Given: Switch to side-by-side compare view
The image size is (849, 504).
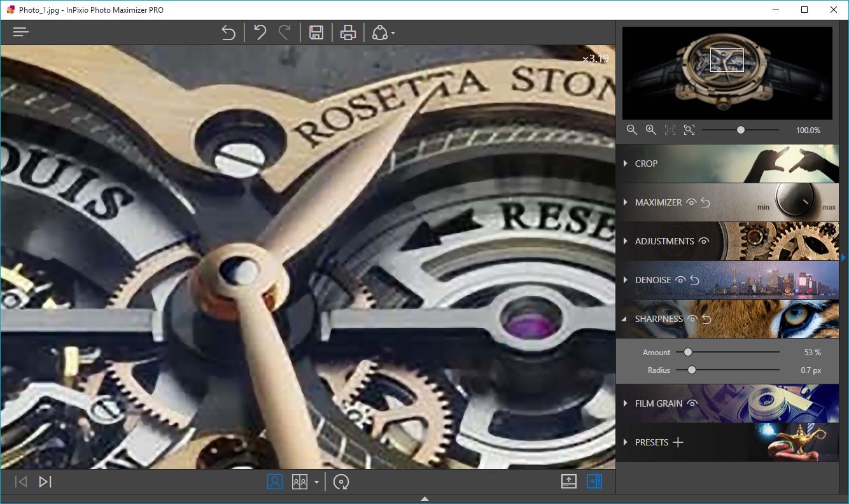Looking at the screenshot, I should [300, 482].
